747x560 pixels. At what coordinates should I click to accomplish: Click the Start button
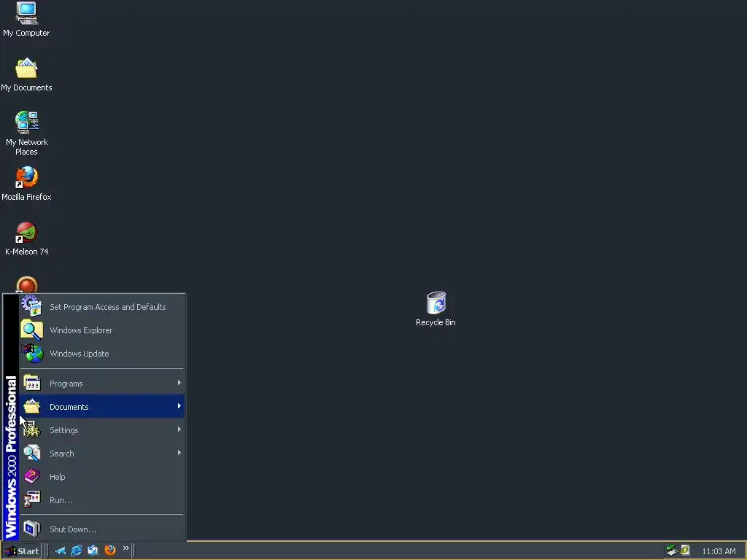[21, 551]
